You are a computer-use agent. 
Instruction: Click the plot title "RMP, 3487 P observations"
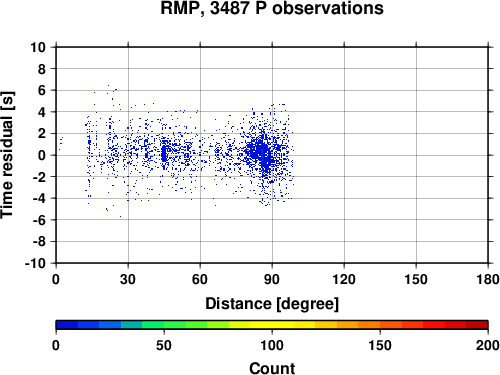[272, 8]
